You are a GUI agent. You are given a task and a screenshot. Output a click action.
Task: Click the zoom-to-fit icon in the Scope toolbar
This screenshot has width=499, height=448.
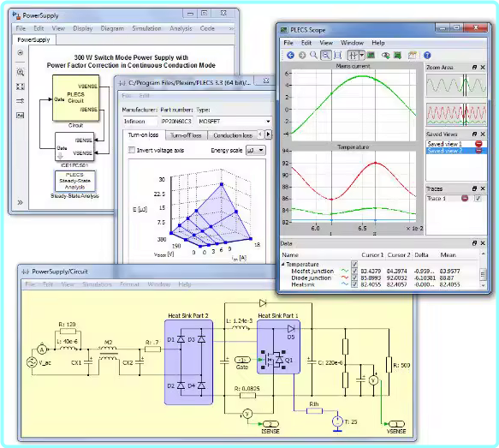[x=337, y=56]
